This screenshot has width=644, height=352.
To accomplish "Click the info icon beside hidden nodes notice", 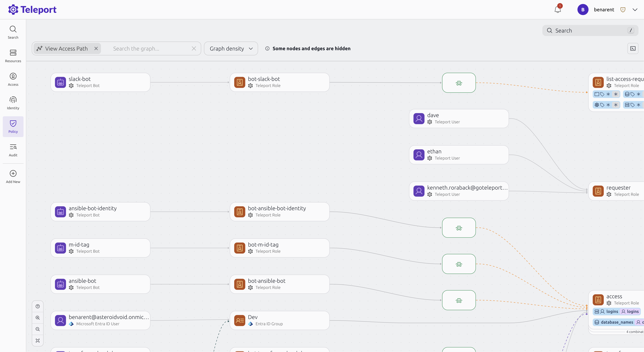I will 267,49.
